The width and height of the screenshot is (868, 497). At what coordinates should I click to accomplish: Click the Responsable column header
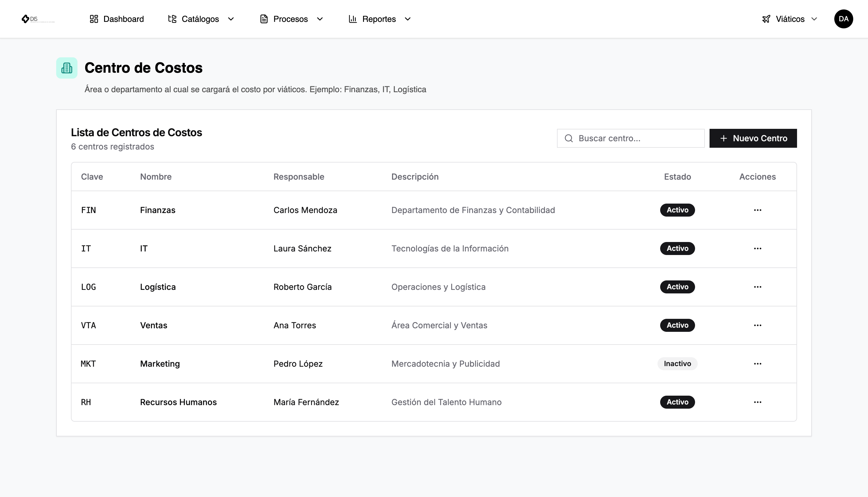pos(299,176)
